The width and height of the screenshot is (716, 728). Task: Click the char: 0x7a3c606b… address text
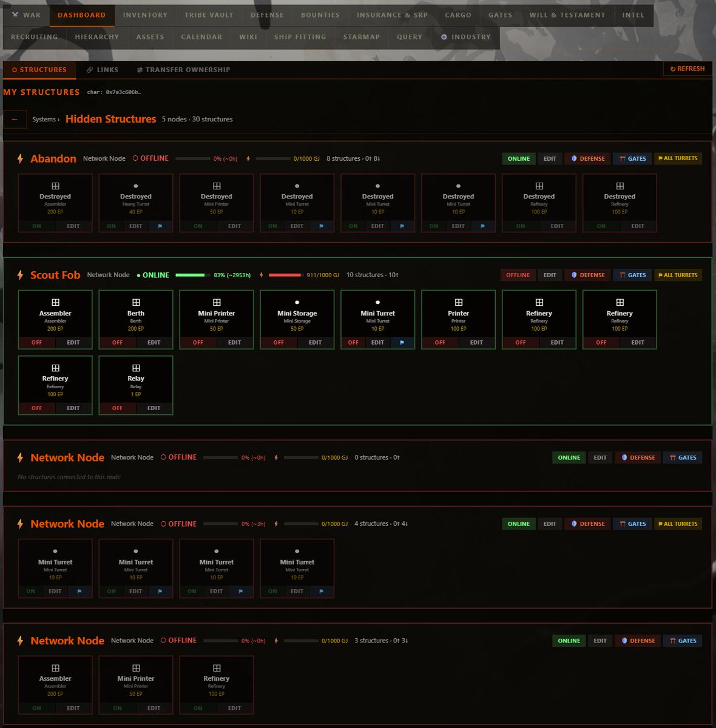114,92
